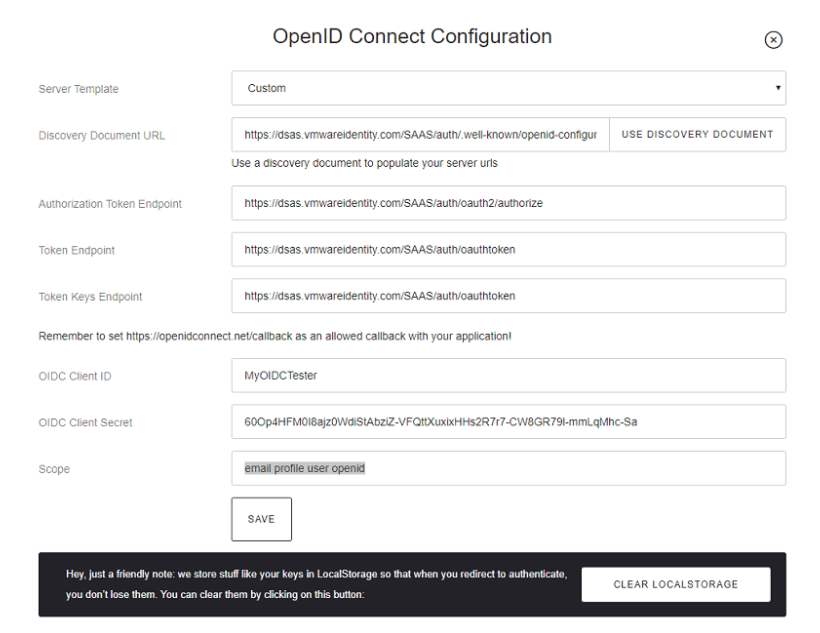Click the Discovery Document URL field
Screen dimensions: 820x633
pos(420,135)
